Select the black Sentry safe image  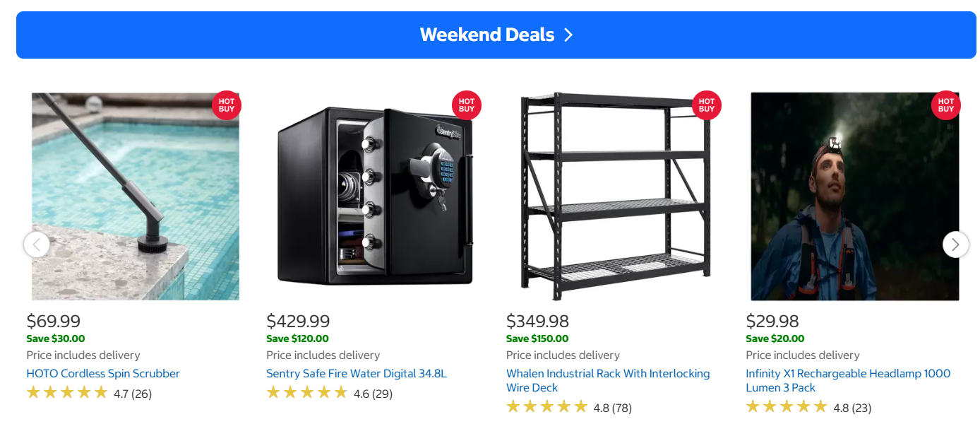pyautogui.click(x=374, y=198)
